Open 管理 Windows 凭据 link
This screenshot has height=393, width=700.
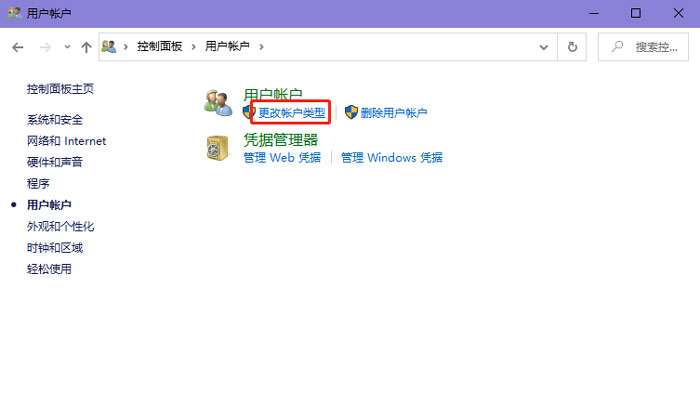click(392, 158)
